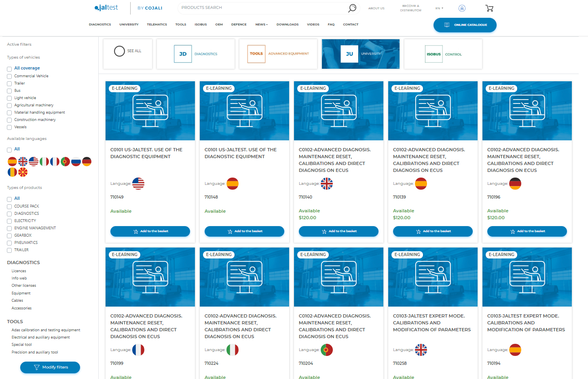The width and height of the screenshot is (588, 379).
Task: Open the user account icon
Action: point(462,8)
